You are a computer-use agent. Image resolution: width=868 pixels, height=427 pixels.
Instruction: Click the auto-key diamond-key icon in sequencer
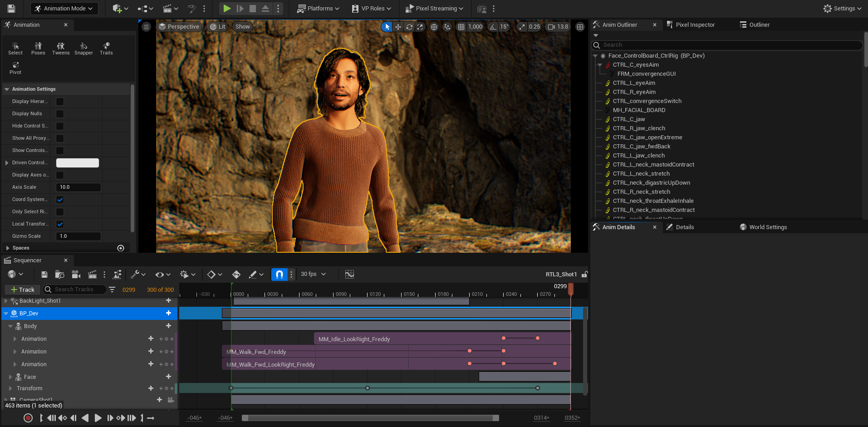point(236,275)
